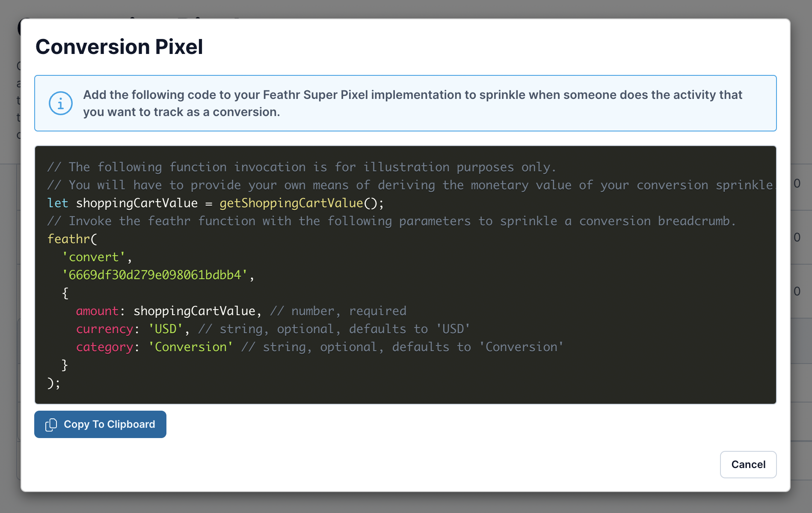Click the info circle icon in banner
The height and width of the screenshot is (513, 812).
tap(60, 103)
